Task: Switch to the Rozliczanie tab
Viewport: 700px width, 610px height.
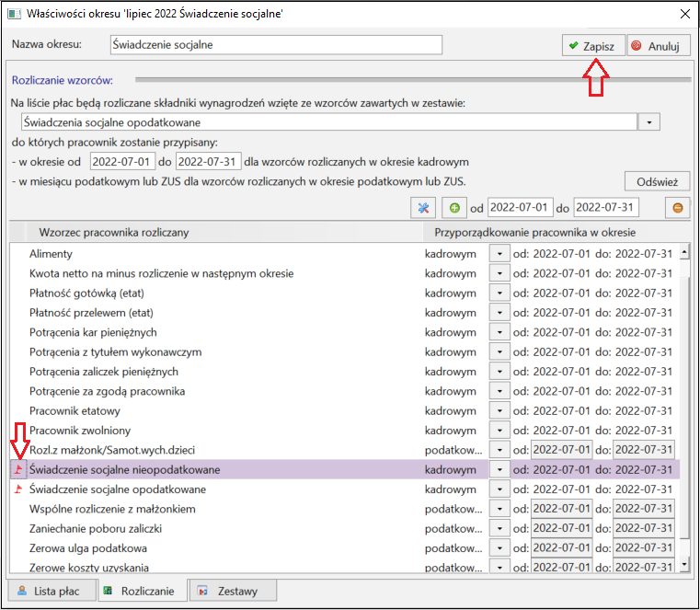Action: point(139,591)
